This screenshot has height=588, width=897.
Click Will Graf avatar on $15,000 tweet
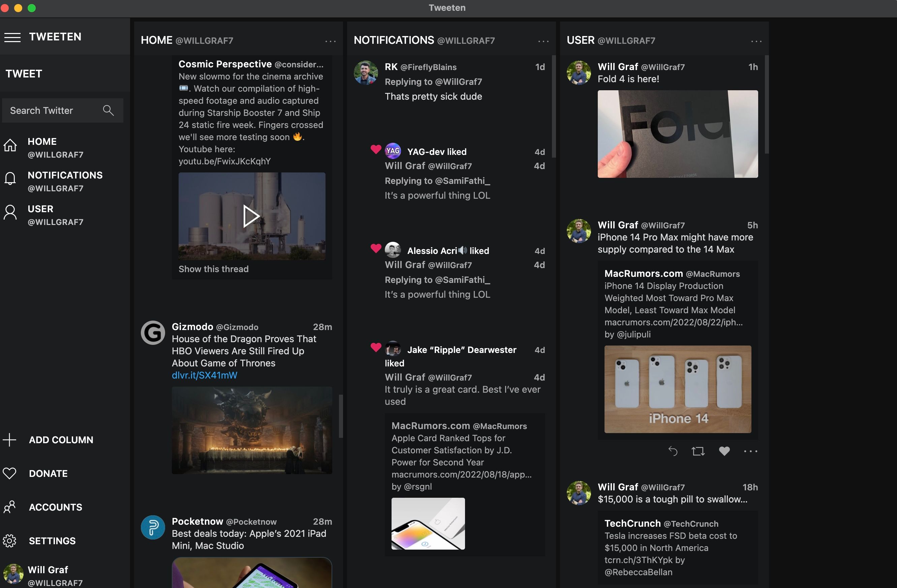coord(579,493)
